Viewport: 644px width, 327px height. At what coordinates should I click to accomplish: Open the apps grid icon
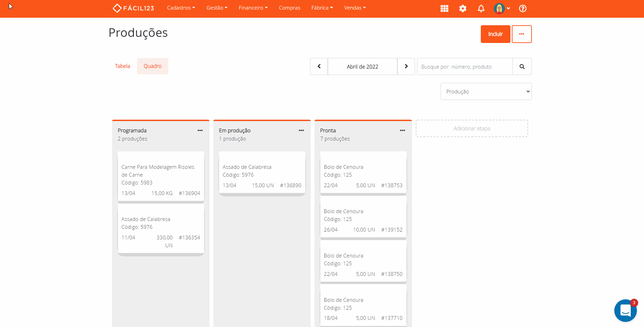point(444,9)
